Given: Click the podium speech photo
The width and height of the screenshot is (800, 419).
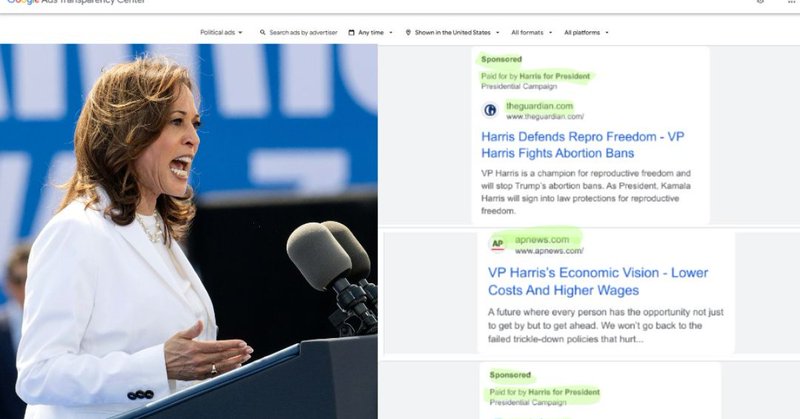Looking at the screenshot, I should 189,231.
